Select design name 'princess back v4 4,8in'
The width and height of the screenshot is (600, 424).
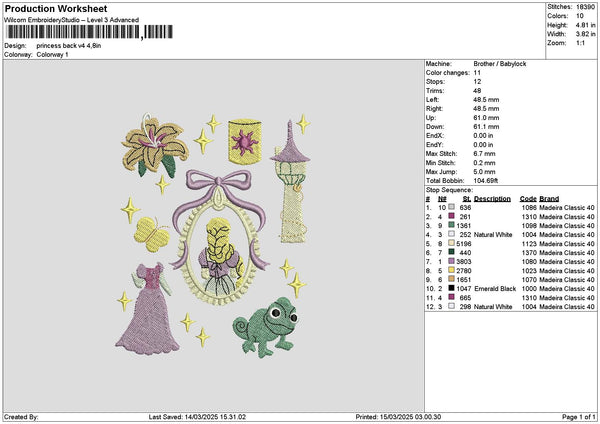[x=69, y=46]
